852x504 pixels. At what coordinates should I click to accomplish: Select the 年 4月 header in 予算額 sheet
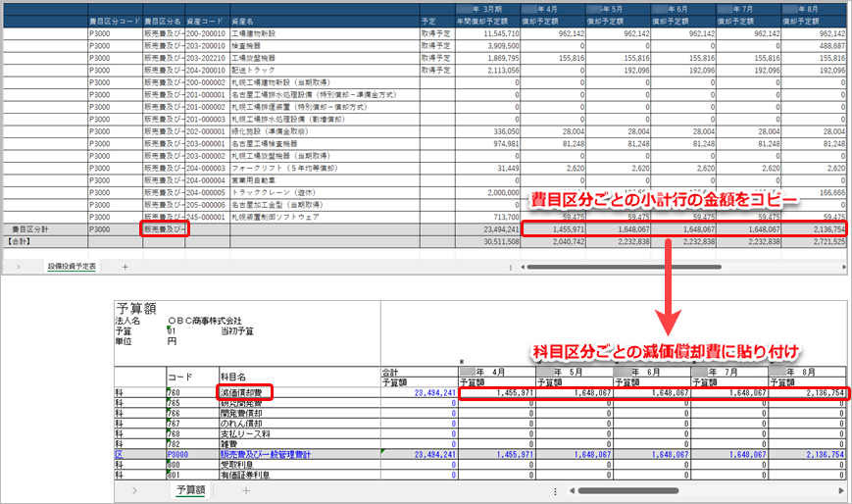click(x=497, y=372)
